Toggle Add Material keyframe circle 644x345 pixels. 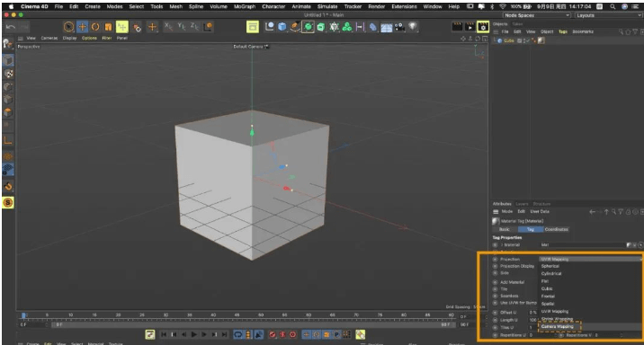click(495, 282)
